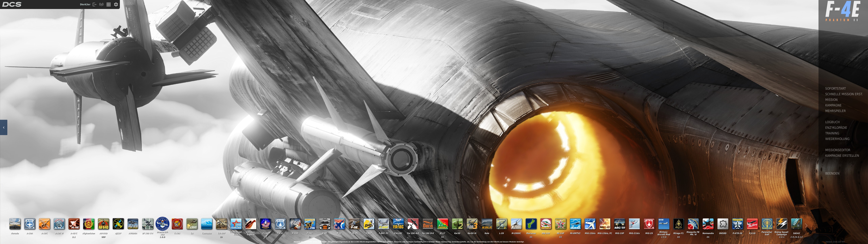868x244 pixels.
Task: Open the F/A-18C module icon
Action: tap(398, 224)
